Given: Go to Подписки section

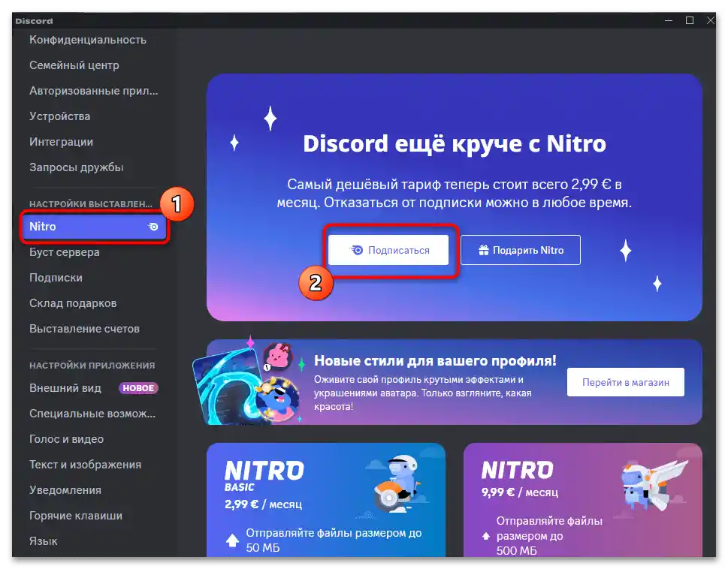Looking at the screenshot, I should click(56, 278).
